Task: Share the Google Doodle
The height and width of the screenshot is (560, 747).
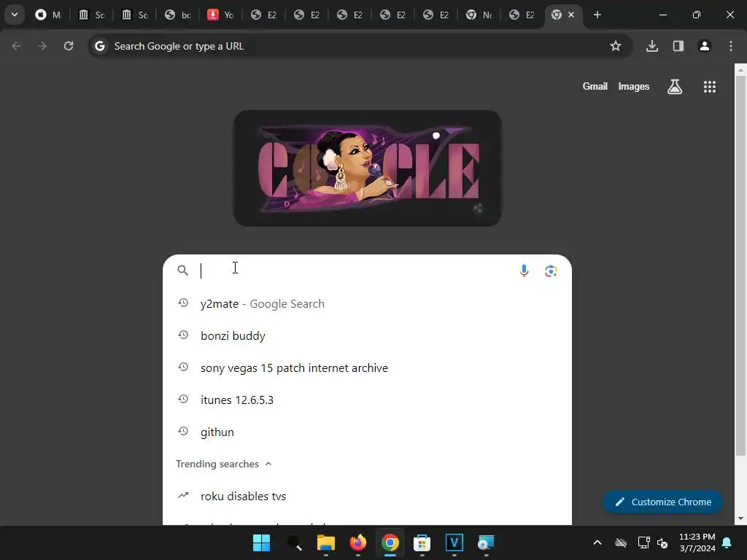Action: (x=478, y=208)
